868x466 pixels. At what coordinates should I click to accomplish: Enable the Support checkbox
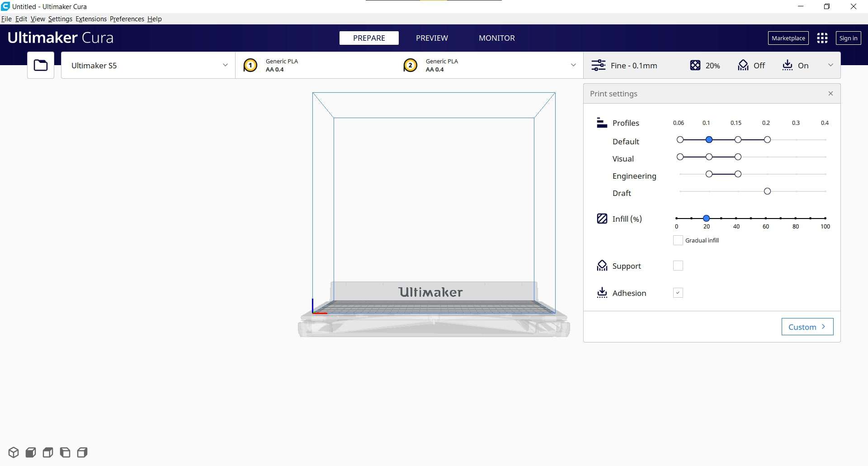click(678, 266)
